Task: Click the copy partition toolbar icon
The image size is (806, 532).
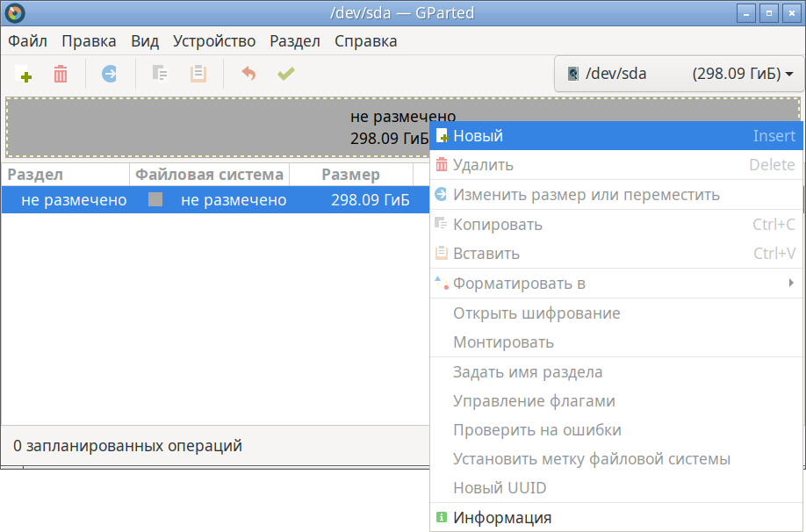Action: [x=160, y=74]
